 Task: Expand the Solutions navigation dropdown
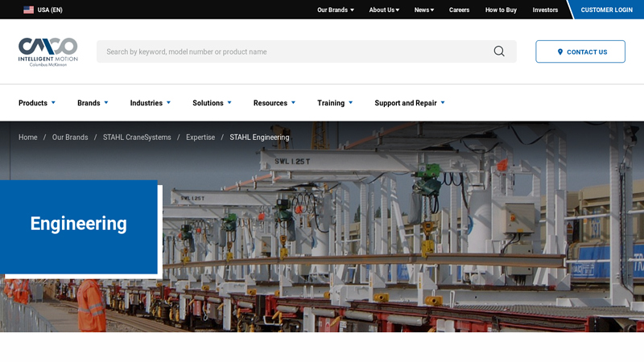212,103
